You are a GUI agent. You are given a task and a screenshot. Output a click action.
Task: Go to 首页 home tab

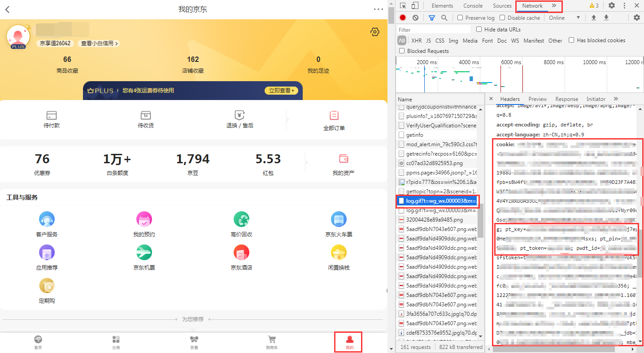pos(38,342)
